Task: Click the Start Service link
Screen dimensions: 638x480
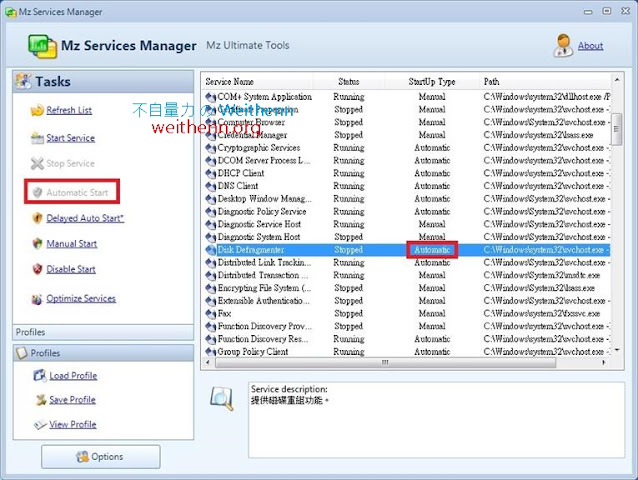Action: [x=70, y=138]
